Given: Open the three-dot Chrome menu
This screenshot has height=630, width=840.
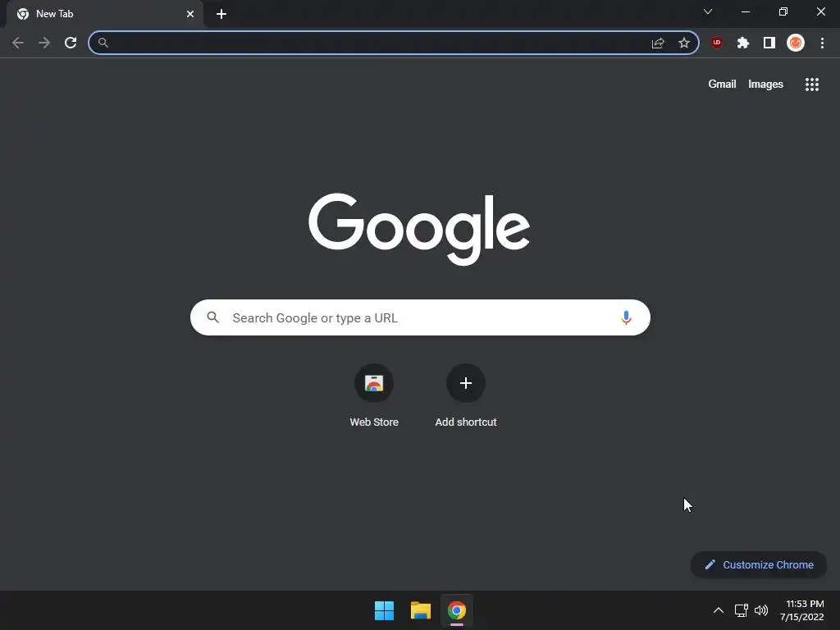Looking at the screenshot, I should click(x=822, y=43).
